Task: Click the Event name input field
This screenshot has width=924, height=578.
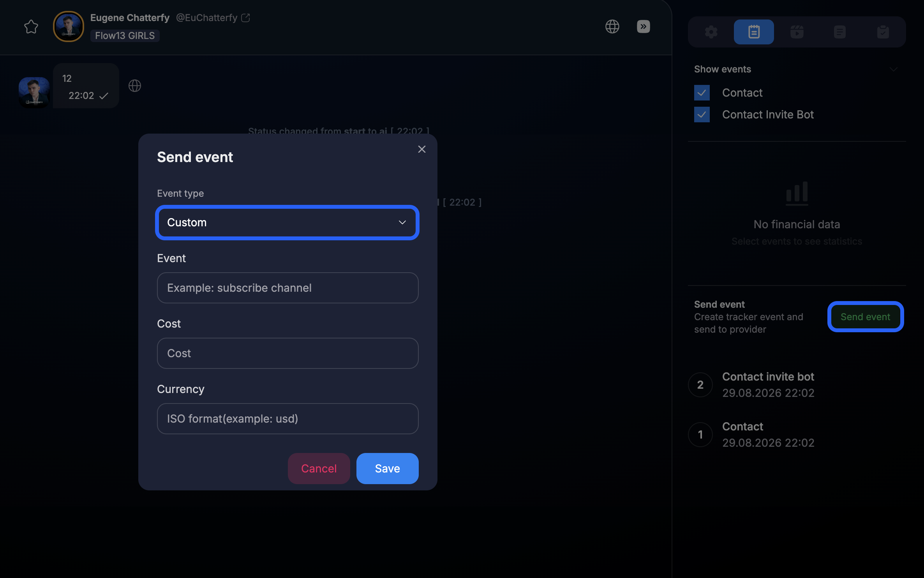Action: click(287, 288)
